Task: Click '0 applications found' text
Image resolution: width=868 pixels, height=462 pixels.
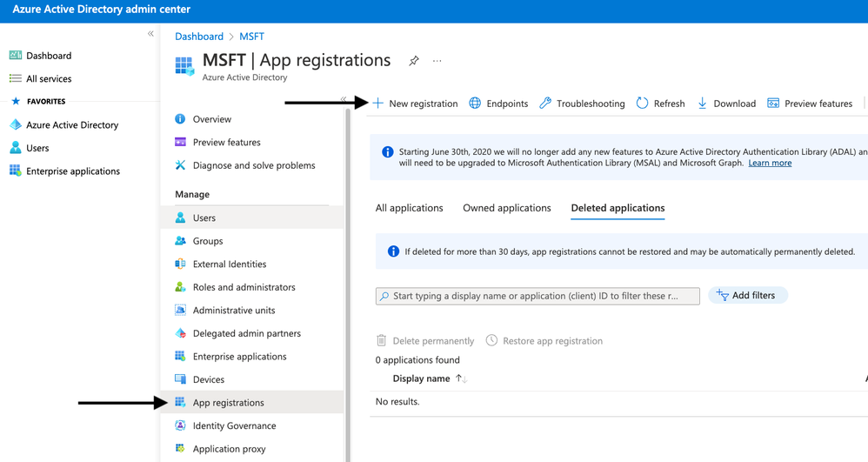Action: coord(417,359)
